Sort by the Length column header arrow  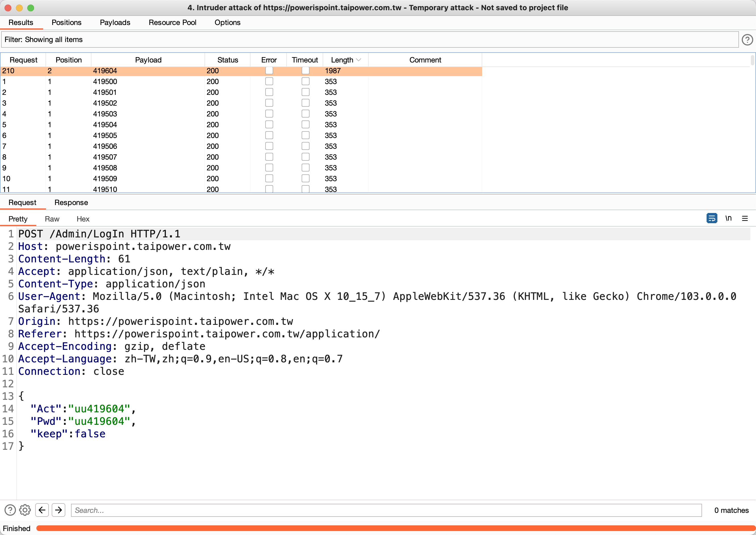tap(359, 60)
